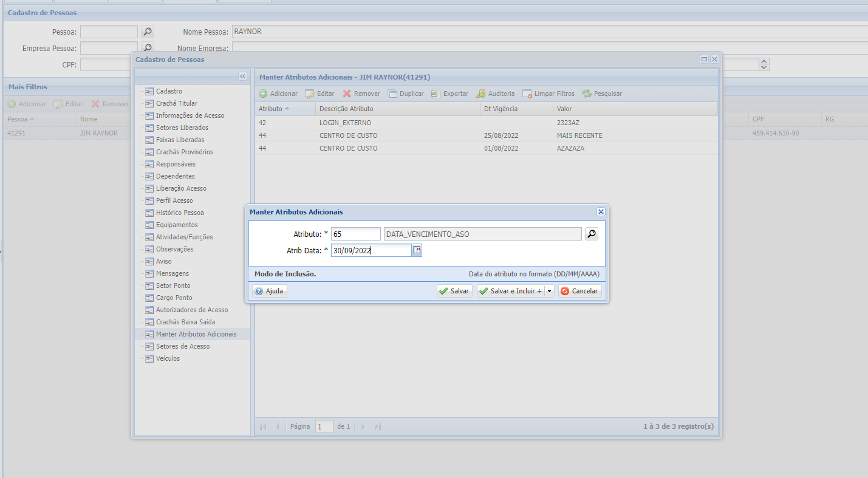Open the calendar picker for Atrib Data
This screenshot has width=868, height=478.
(417, 250)
